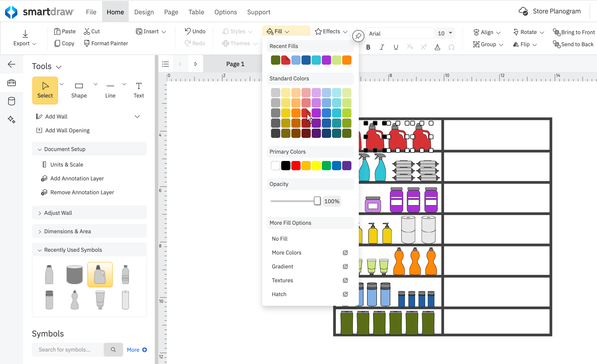Expand the Dimensions & Area section
This screenshot has width=597, height=364.
67,231
